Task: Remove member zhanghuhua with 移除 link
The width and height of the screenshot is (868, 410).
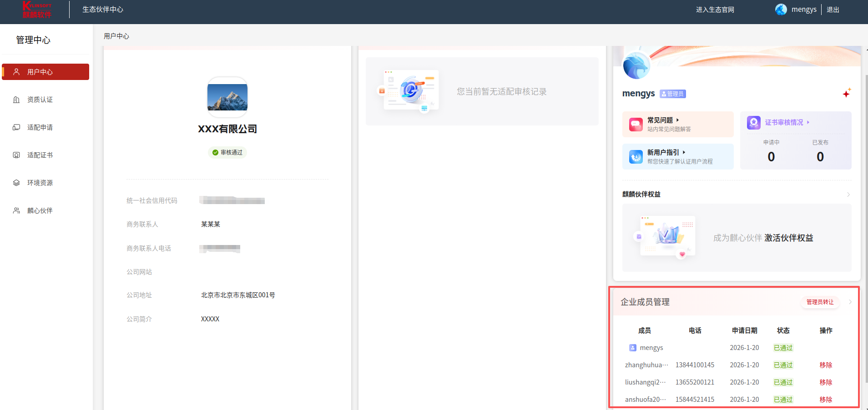Action: pyautogui.click(x=826, y=365)
